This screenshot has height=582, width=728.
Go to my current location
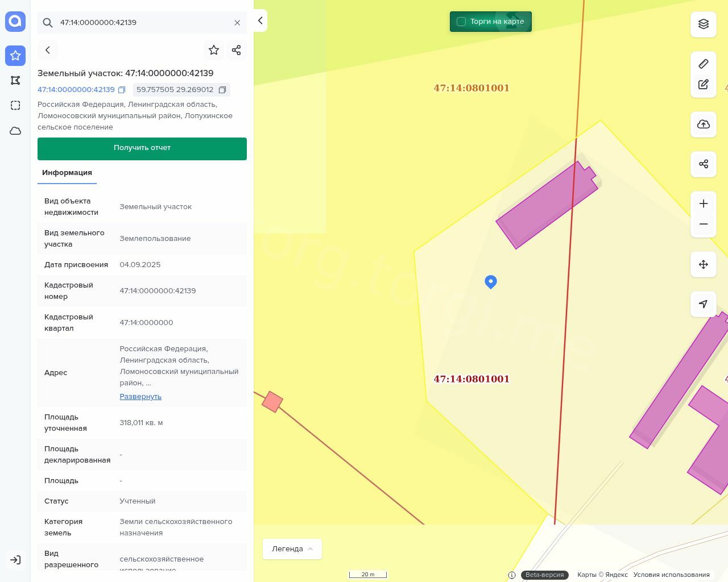click(703, 304)
